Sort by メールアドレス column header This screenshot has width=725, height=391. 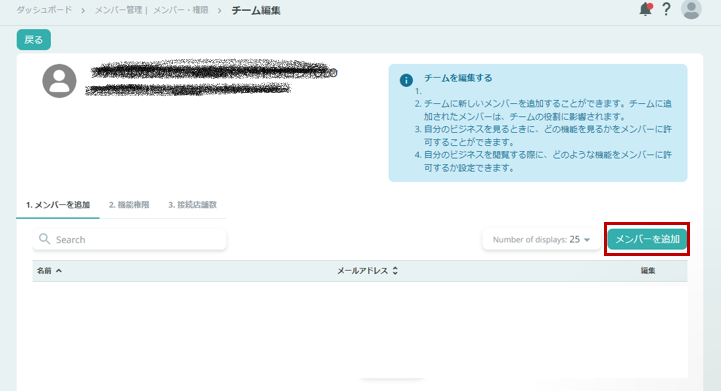(x=367, y=271)
